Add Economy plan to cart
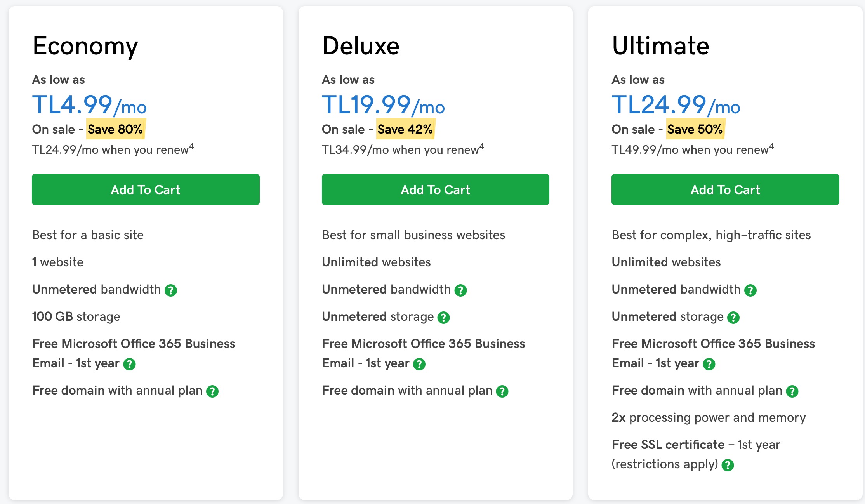865x504 pixels. coord(146,189)
